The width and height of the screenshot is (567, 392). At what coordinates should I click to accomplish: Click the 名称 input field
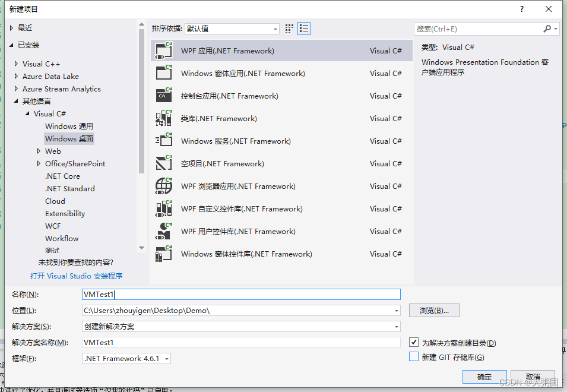click(x=241, y=295)
